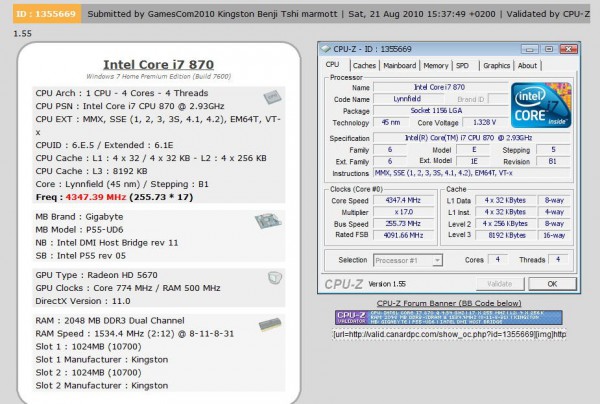Click the Multiplier value x 17.0
The width and height of the screenshot is (600, 404).
click(403, 212)
